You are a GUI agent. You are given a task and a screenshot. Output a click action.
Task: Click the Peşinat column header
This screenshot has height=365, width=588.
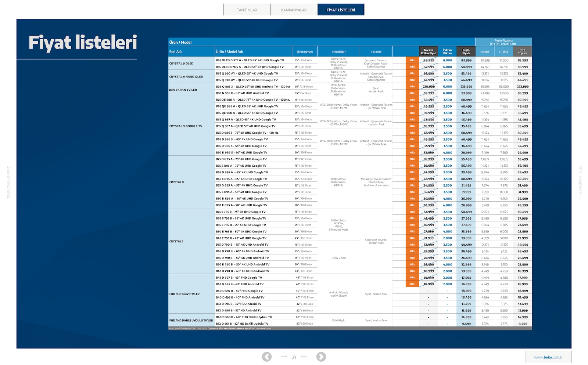(x=485, y=52)
